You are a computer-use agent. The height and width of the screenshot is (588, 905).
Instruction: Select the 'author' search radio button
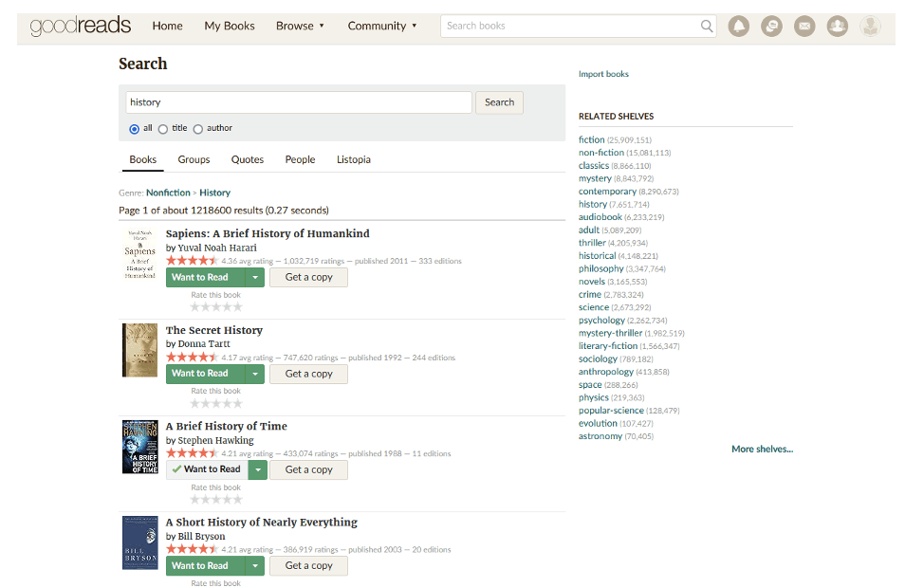tap(198, 129)
